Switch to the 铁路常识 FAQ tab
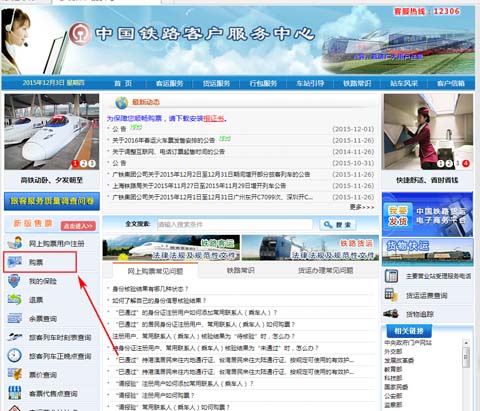480x411 pixels. pyautogui.click(x=241, y=270)
